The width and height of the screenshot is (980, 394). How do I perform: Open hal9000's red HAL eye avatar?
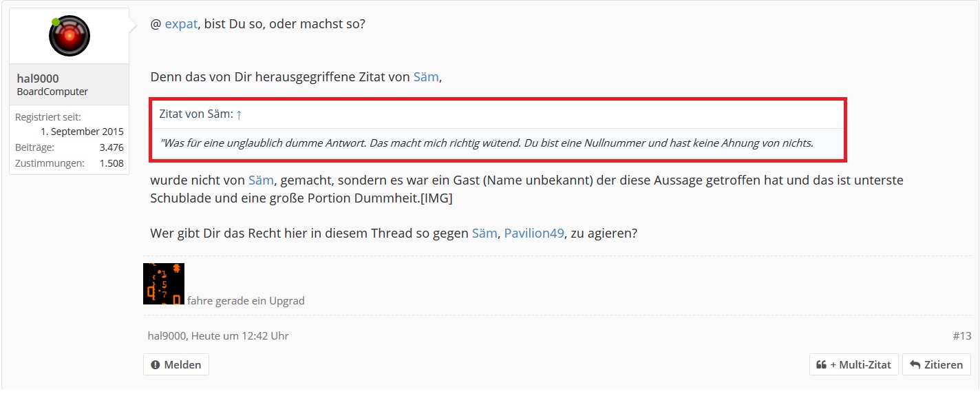tap(70, 36)
